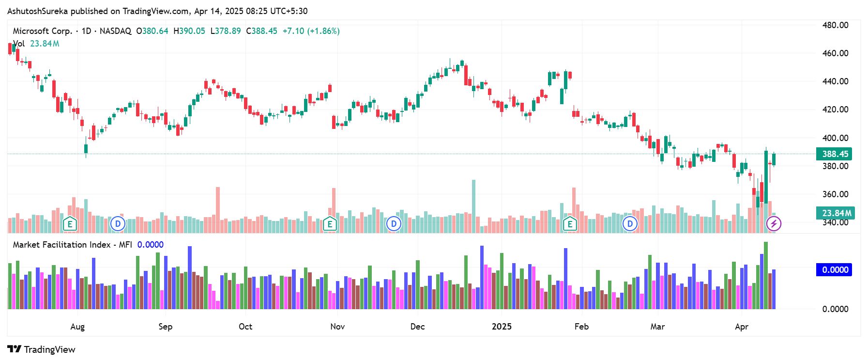Click the earnings E marker near November
Image resolution: width=868 pixels, height=362 pixels.
point(330,224)
